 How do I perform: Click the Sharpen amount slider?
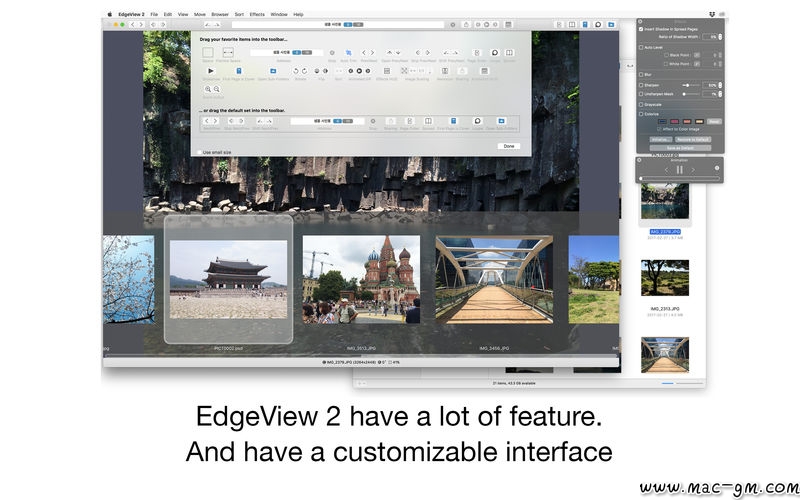tap(691, 85)
